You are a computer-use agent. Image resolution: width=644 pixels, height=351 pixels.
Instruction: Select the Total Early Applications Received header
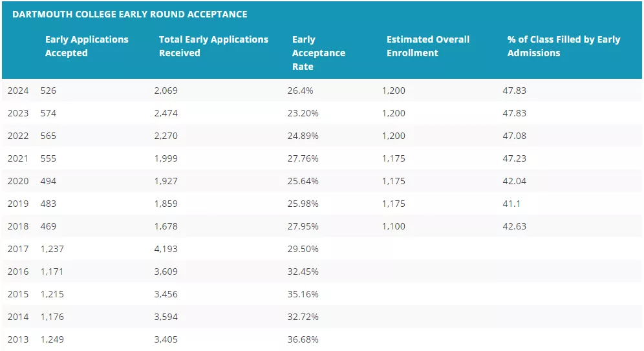[213, 46]
